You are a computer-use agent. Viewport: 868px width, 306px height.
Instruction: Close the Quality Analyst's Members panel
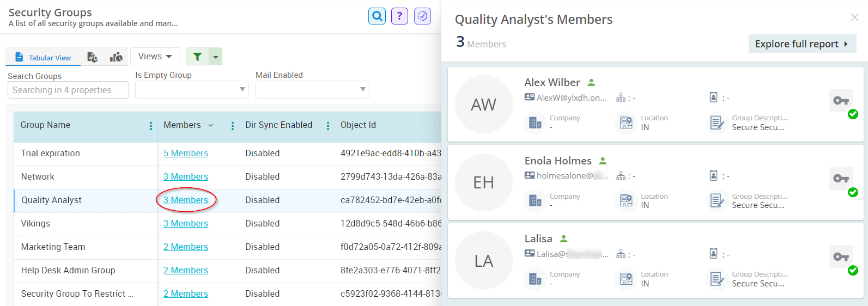854,17
